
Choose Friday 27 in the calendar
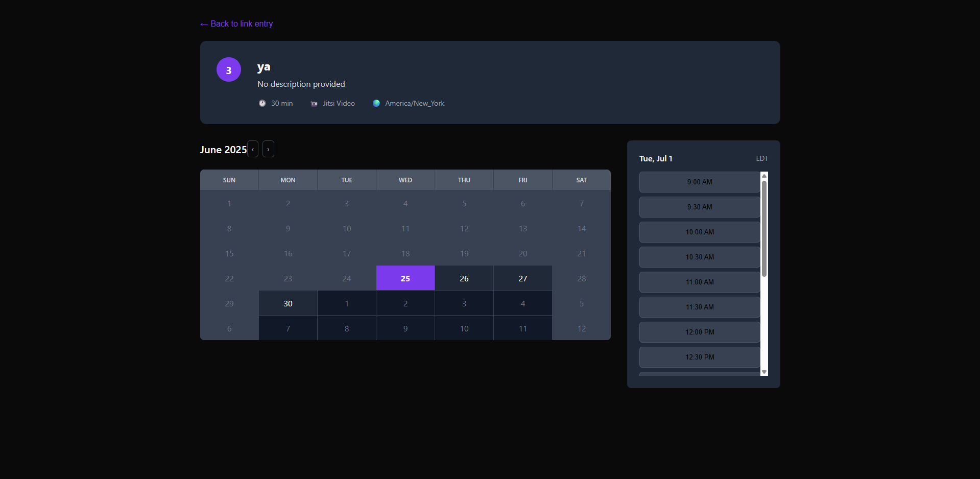click(x=522, y=278)
